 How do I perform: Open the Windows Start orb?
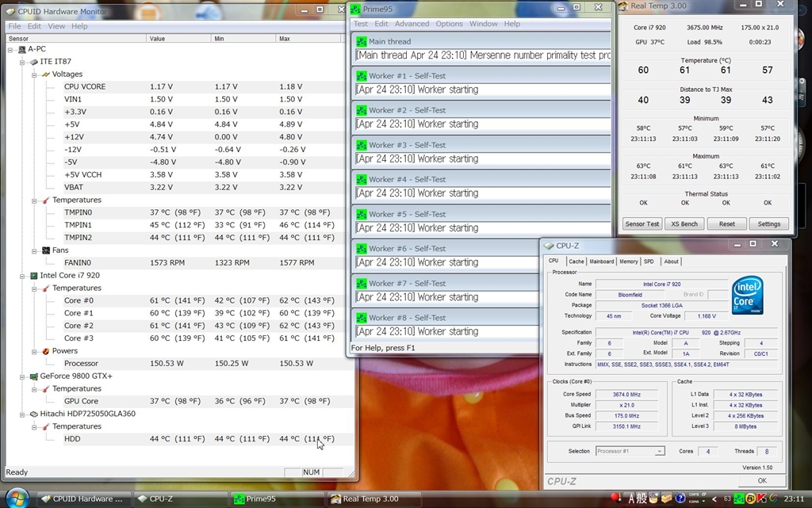click(16, 498)
